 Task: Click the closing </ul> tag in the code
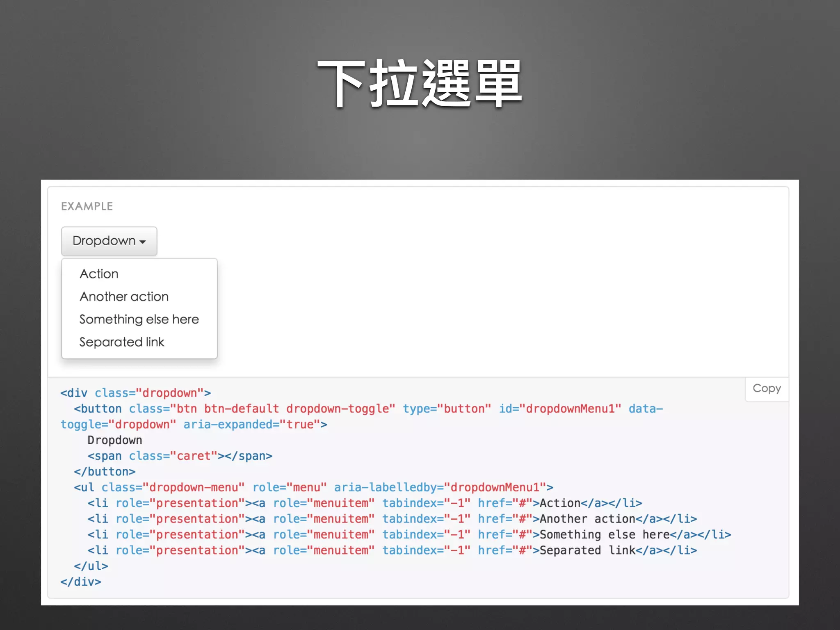91,566
